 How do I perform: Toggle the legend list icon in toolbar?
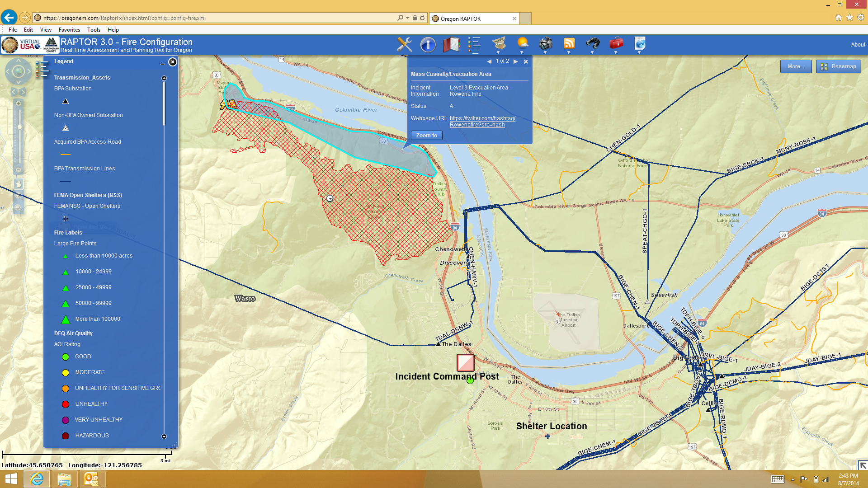(474, 44)
